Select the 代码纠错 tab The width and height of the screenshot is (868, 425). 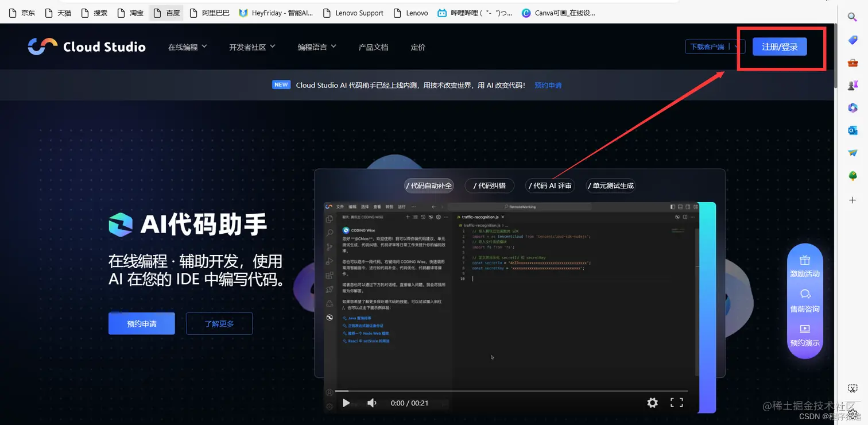(x=489, y=186)
